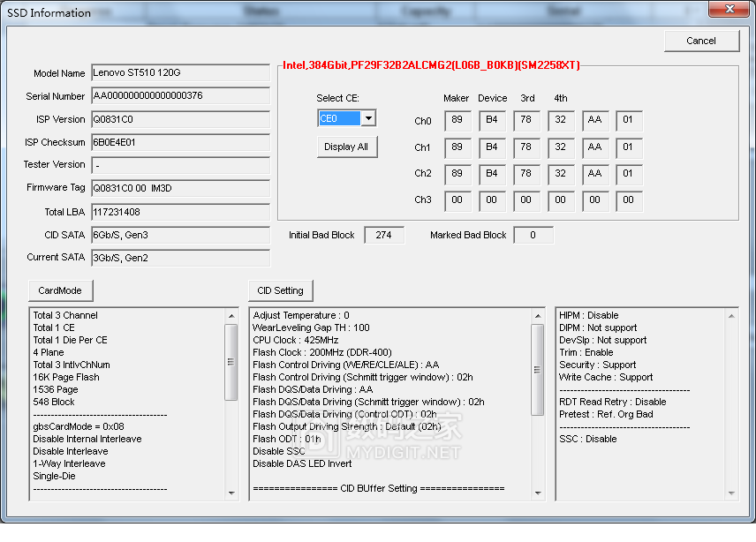
Task: Select the Total LBA field
Action: pos(180,212)
